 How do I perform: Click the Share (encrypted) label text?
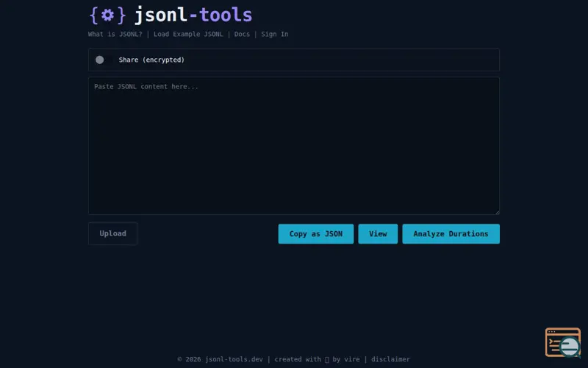(151, 60)
